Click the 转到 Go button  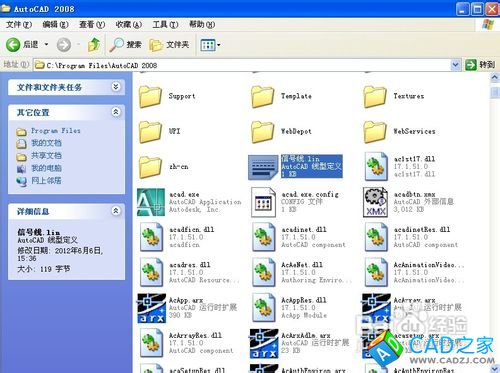480,65
